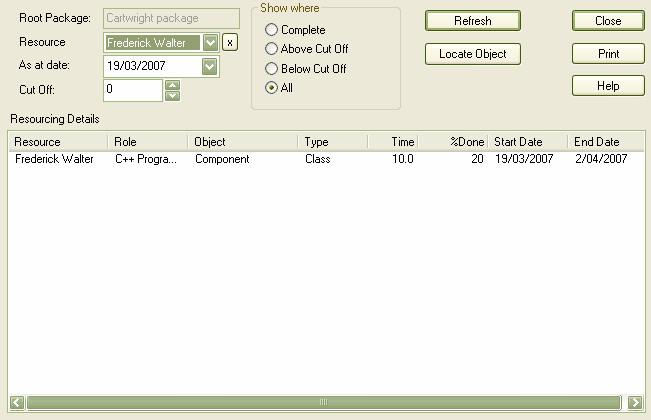Clear resource with the x button

(230, 43)
